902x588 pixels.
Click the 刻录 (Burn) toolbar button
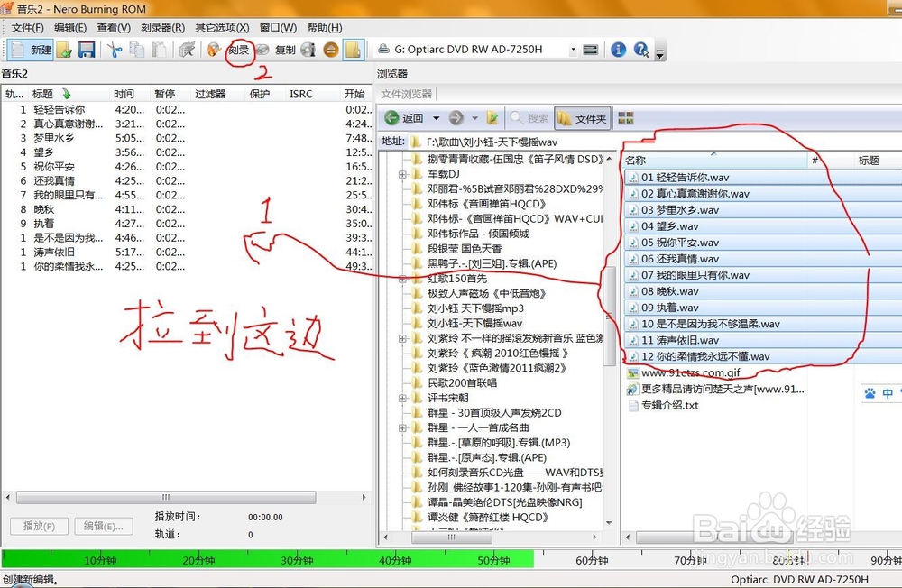point(230,51)
